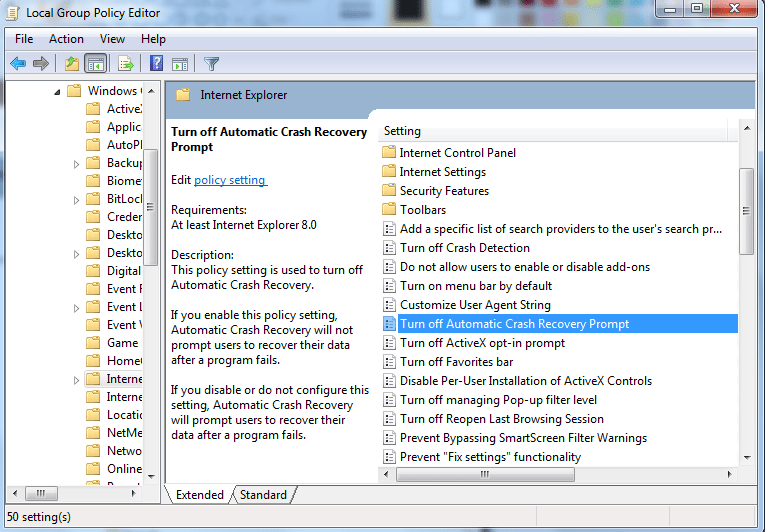Click settings list vertical scrollbar thumb

pos(747,211)
